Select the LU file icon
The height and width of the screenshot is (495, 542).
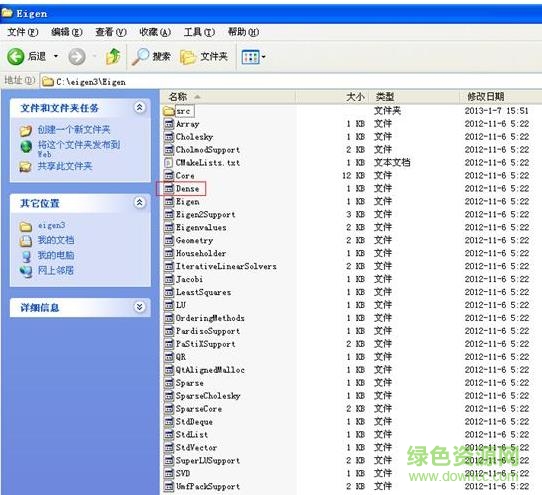pyautogui.click(x=169, y=305)
